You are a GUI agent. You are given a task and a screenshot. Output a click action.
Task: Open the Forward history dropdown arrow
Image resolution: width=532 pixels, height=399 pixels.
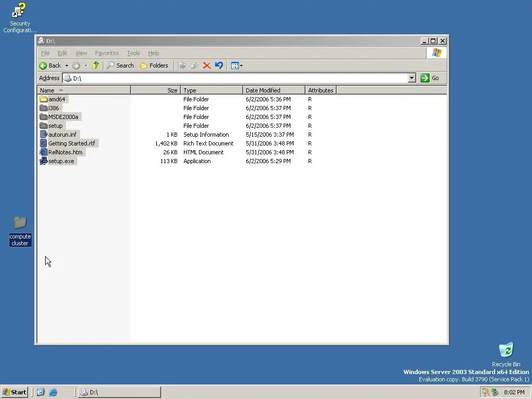tap(86, 65)
